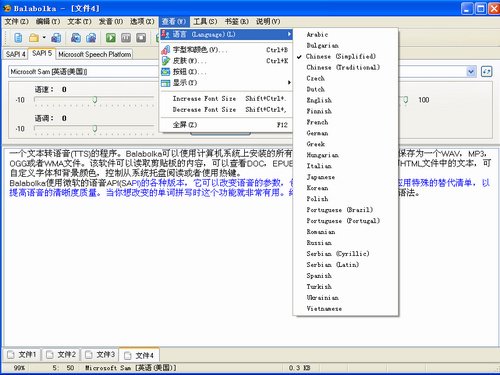Click the 皮肤 skin menu entry

click(x=226, y=61)
